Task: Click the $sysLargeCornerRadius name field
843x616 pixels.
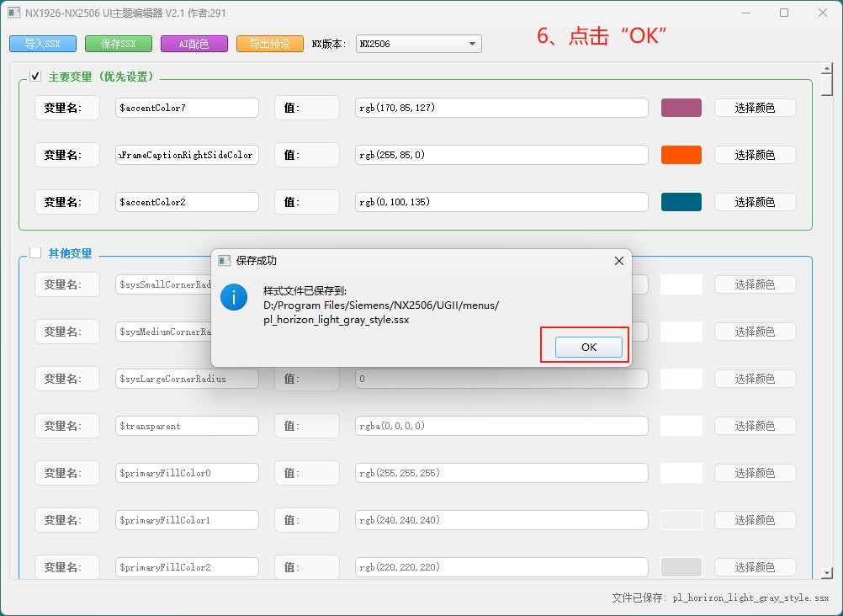Action: click(187, 379)
